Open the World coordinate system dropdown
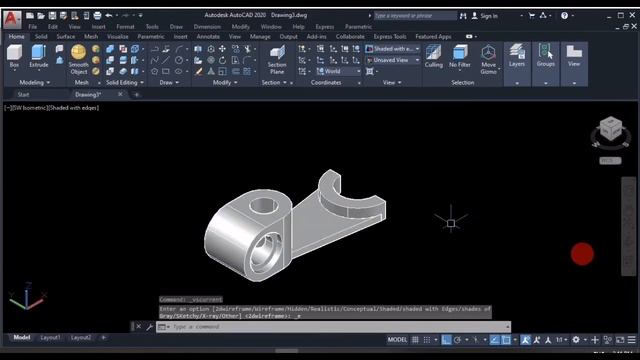640x360 pixels. coord(338,71)
